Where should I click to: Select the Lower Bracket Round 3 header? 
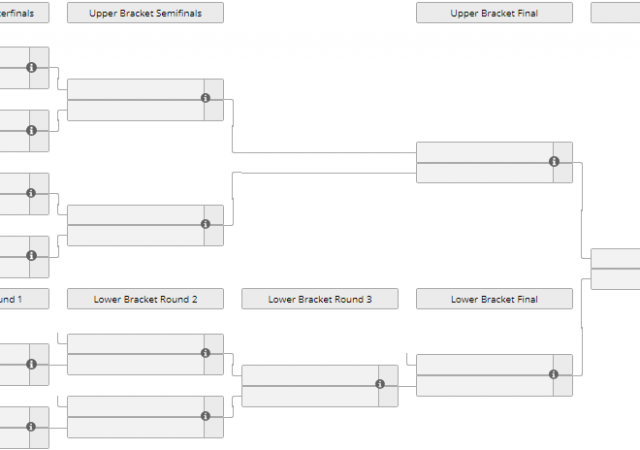tap(320, 299)
